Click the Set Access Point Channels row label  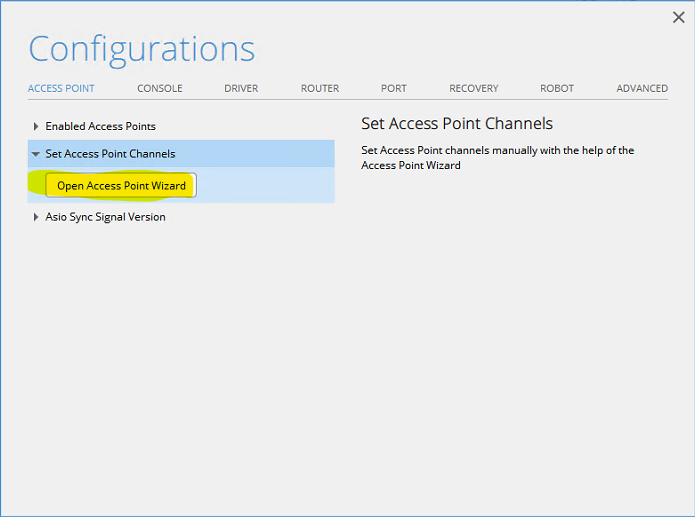pyautogui.click(x=110, y=154)
